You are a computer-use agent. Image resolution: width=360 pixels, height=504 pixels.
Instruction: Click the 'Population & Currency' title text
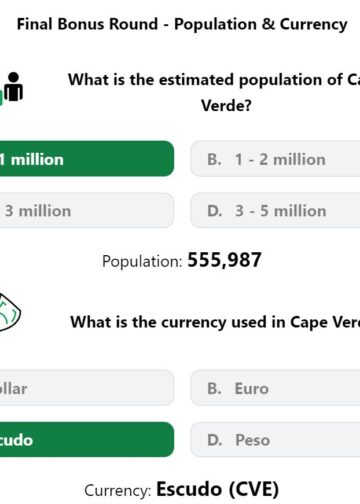[261, 24]
